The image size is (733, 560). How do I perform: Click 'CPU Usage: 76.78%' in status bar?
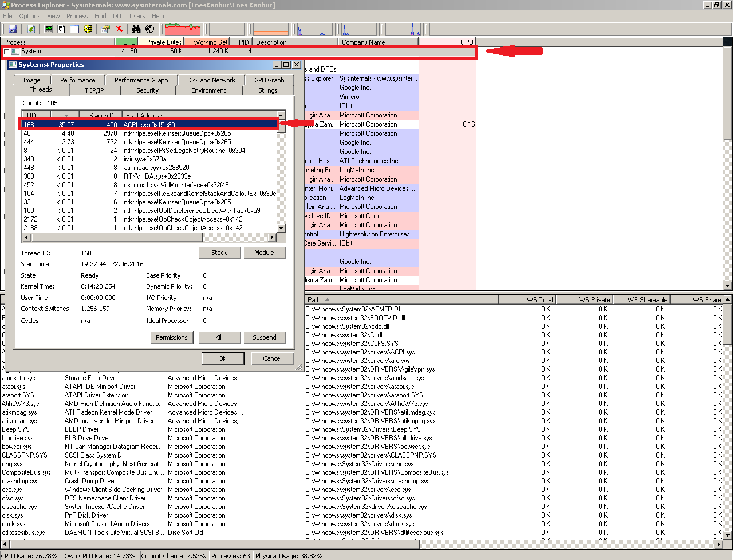coord(30,555)
